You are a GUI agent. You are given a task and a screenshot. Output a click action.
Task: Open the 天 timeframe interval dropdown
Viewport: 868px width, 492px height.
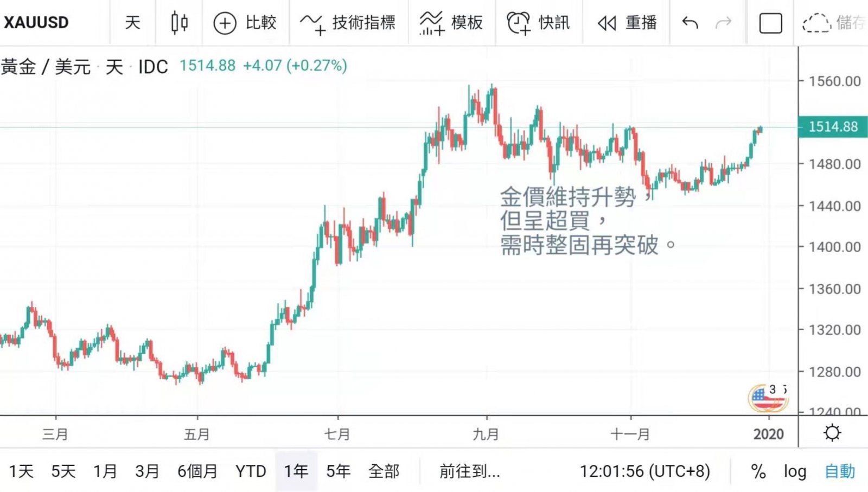132,23
